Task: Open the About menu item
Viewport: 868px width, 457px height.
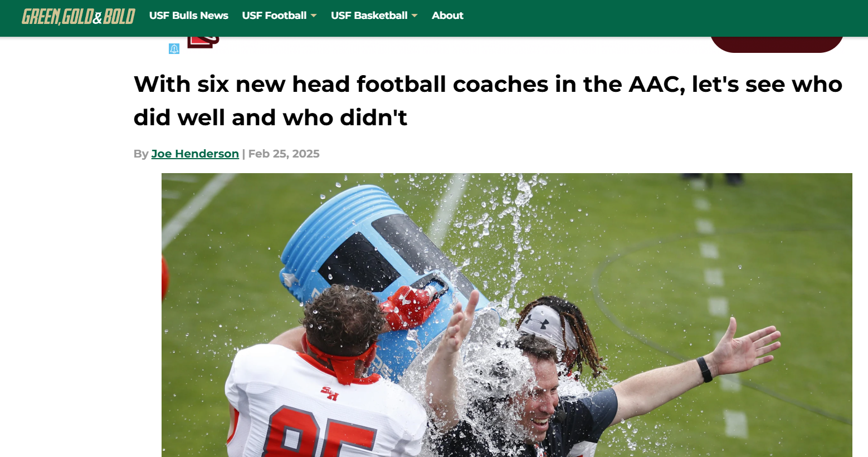Action: click(447, 16)
